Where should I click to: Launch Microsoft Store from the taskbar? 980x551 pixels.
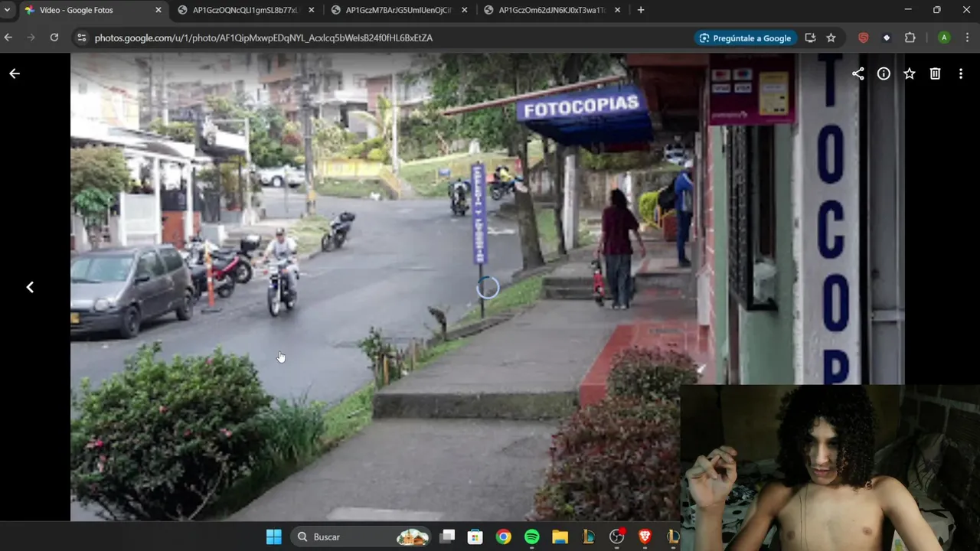(475, 536)
